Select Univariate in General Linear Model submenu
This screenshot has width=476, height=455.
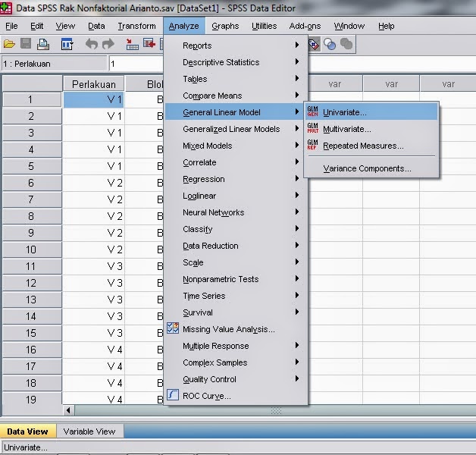point(371,112)
